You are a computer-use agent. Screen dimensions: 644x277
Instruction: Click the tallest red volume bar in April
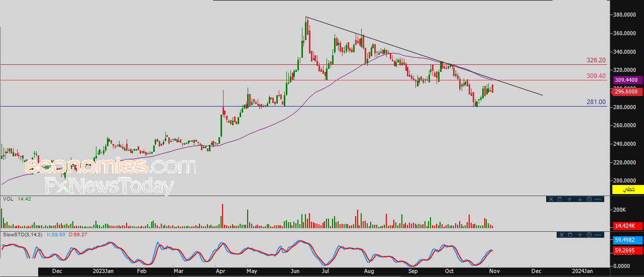pyautogui.click(x=223, y=216)
